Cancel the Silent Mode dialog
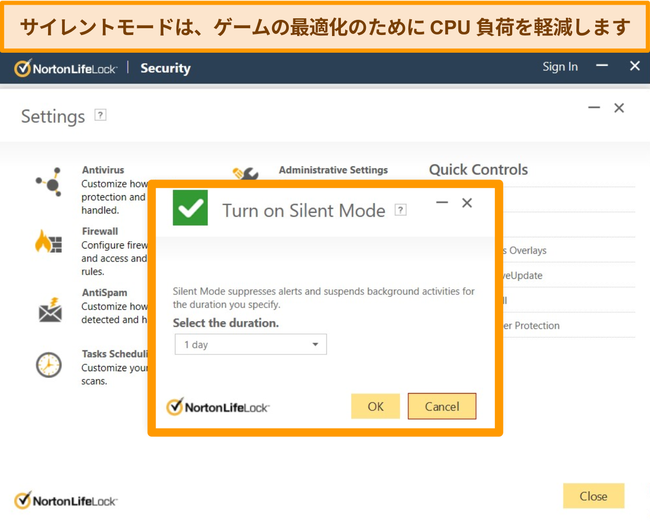Screen dimensions: 650x522 click(442, 406)
